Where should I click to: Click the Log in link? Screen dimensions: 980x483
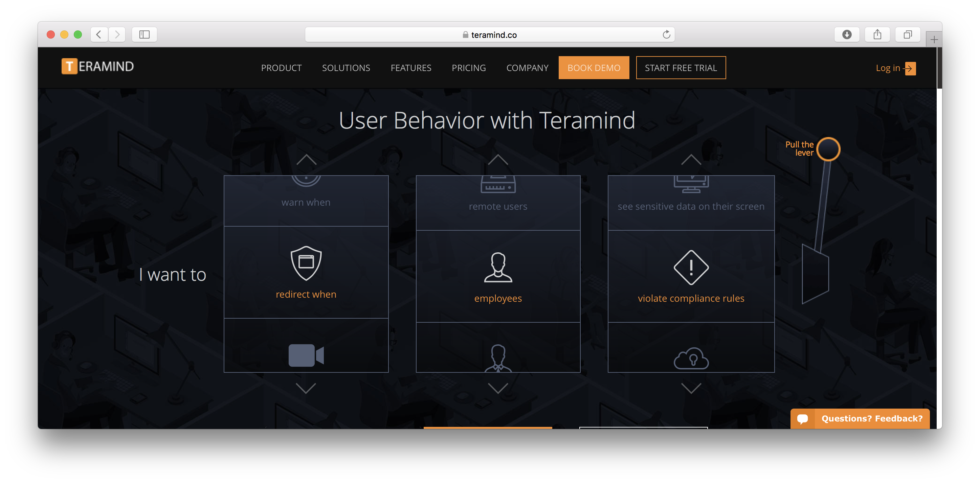click(888, 68)
